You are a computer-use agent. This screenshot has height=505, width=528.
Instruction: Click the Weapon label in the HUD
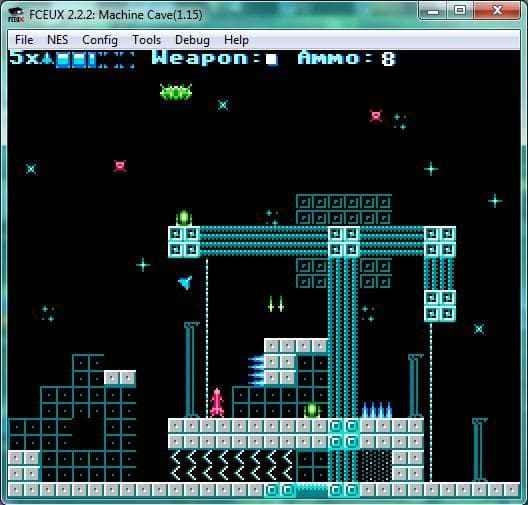205,58
